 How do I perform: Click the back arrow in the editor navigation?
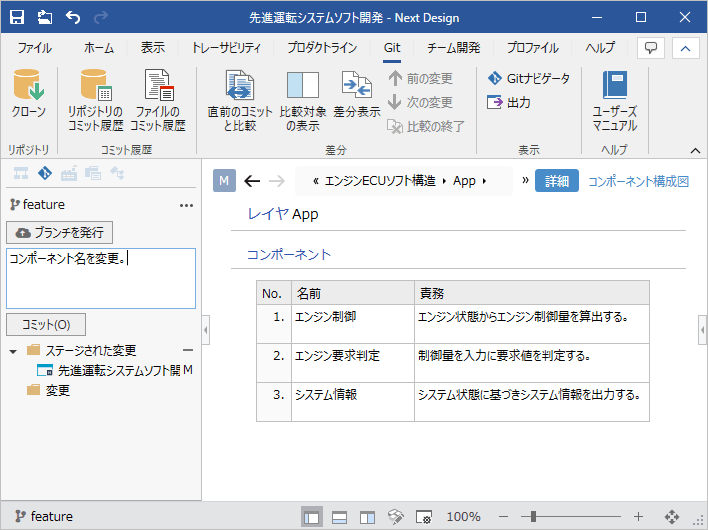click(252, 181)
